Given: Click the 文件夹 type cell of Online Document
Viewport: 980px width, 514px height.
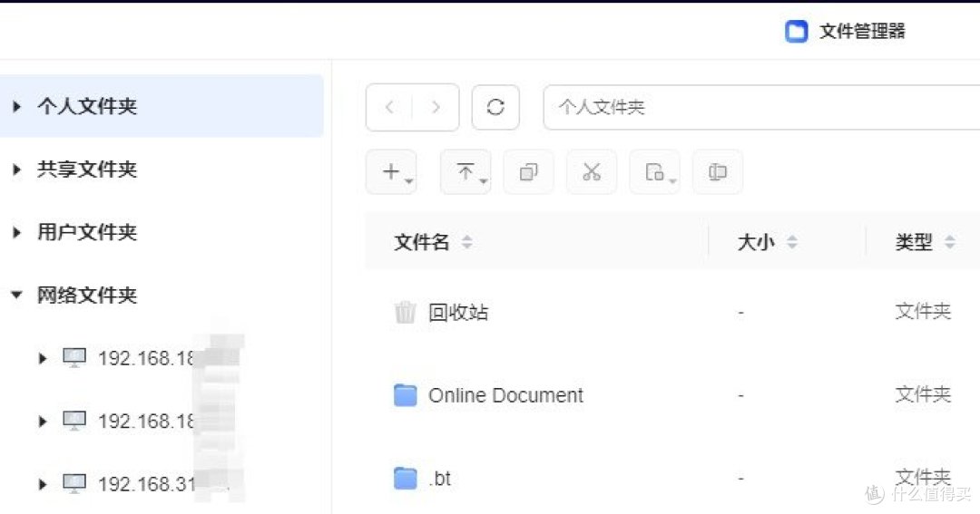Looking at the screenshot, I should point(923,394).
